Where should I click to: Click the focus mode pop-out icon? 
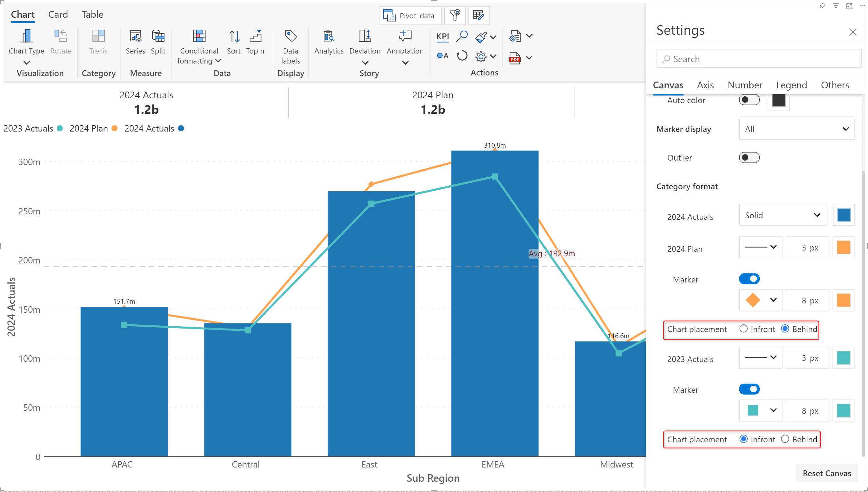coord(849,6)
